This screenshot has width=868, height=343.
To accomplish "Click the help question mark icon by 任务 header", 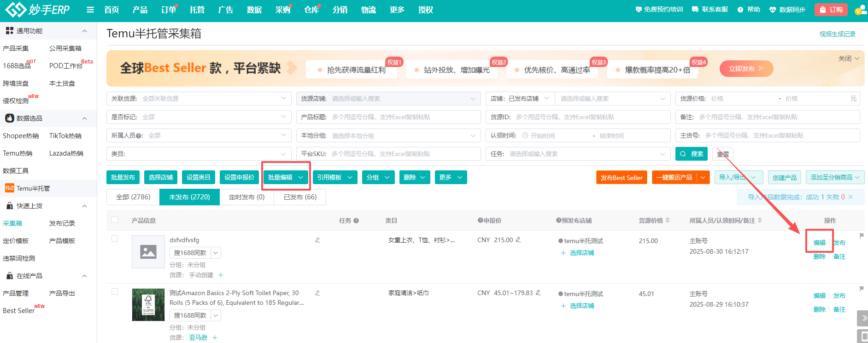I will tap(356, 221).
